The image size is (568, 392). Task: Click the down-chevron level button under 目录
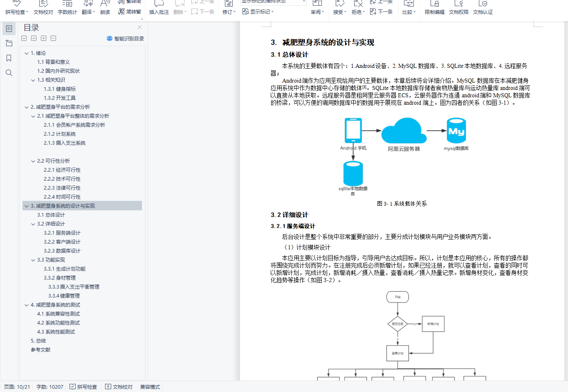coord(24,38)
